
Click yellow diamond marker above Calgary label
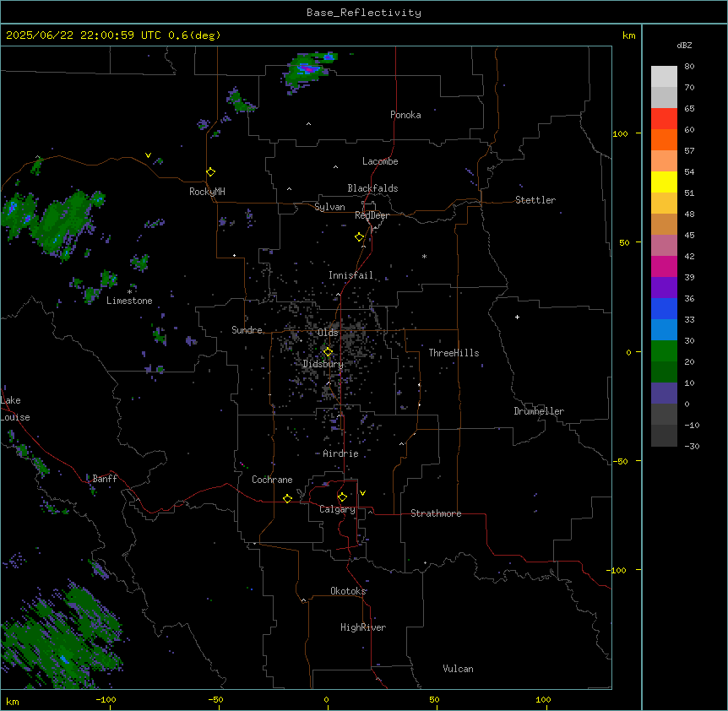pos(342,497)
